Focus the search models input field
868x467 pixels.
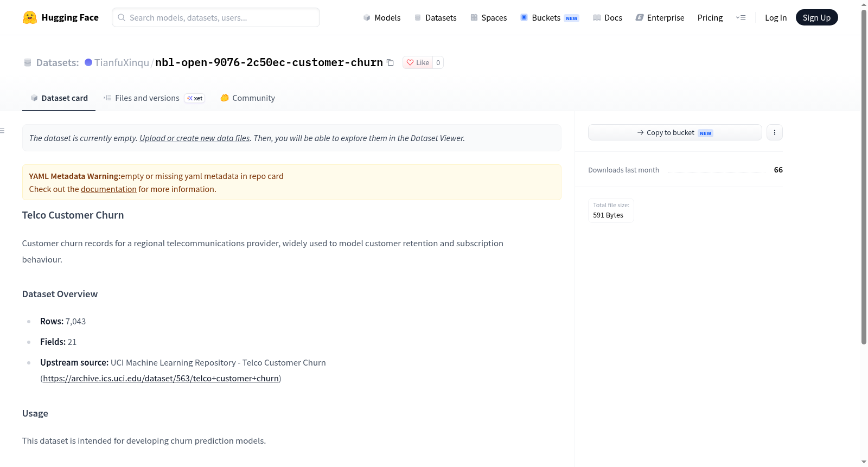point(216,17)
